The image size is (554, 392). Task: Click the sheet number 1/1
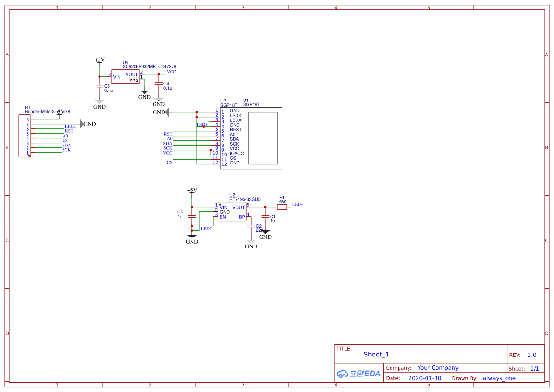point(535,369)
